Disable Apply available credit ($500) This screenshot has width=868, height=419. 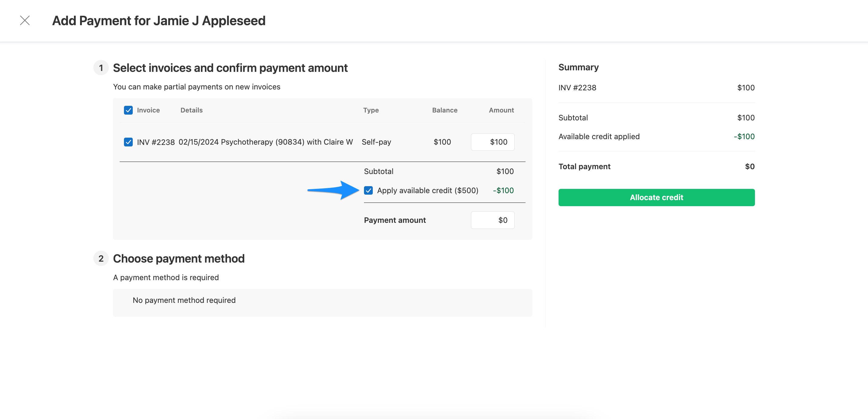pos(369,190)
